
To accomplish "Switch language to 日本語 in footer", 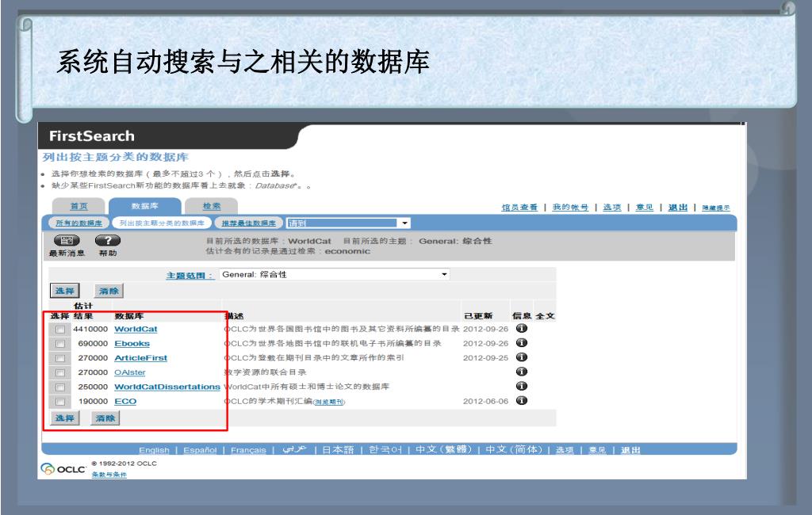I will pos(338,450).
